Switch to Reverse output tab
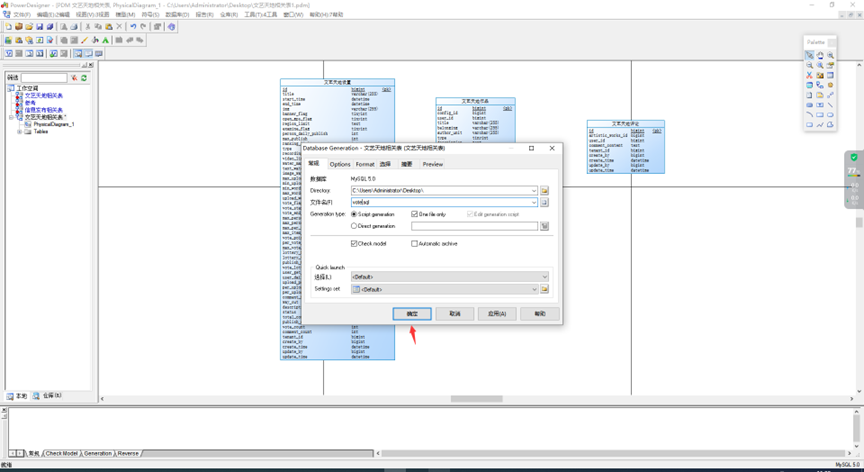 tap(128, 453)
